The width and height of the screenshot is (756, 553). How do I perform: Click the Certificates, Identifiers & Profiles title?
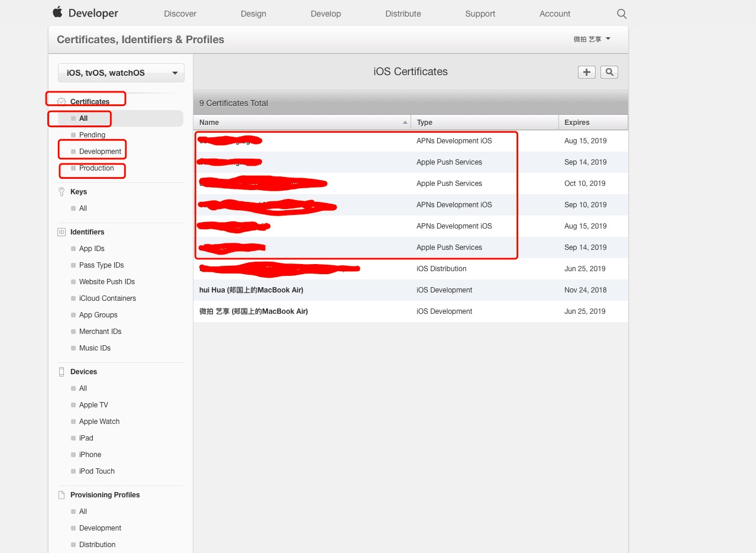tap(140, 40)
